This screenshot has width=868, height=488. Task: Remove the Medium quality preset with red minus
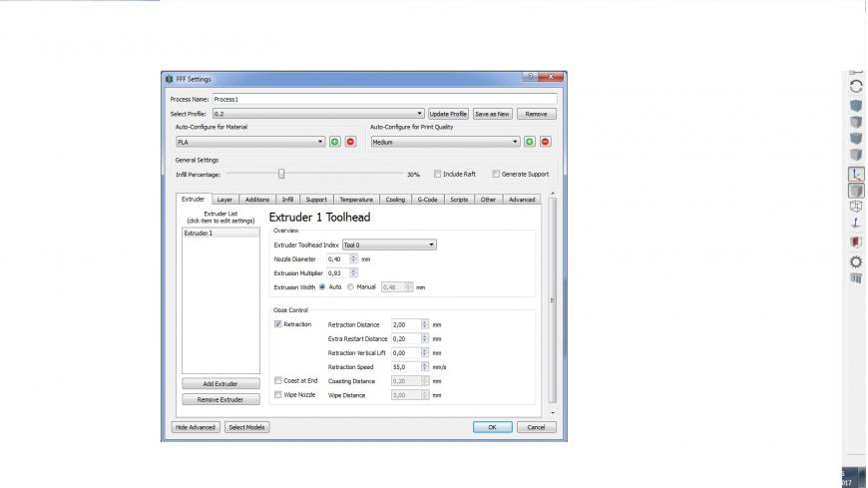546,142
